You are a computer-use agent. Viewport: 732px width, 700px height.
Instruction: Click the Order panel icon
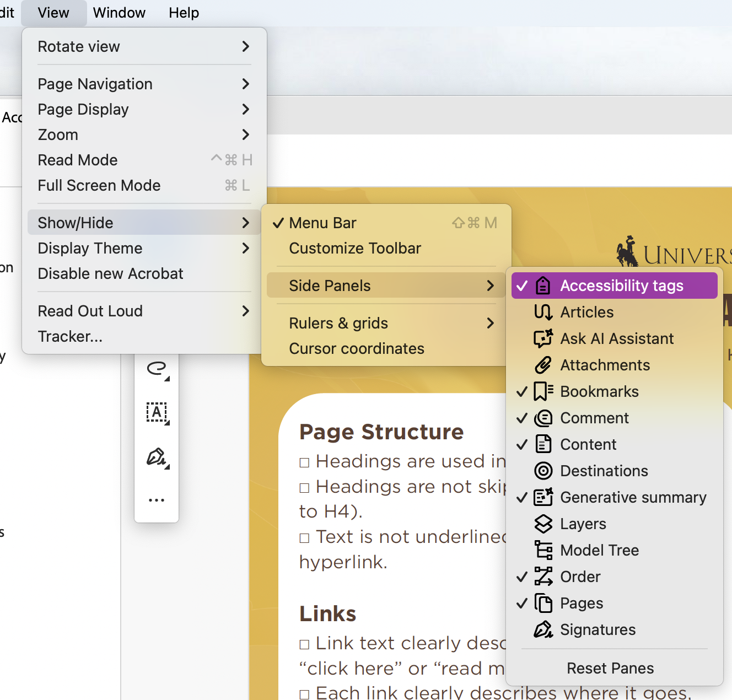[x=543, y=577]
